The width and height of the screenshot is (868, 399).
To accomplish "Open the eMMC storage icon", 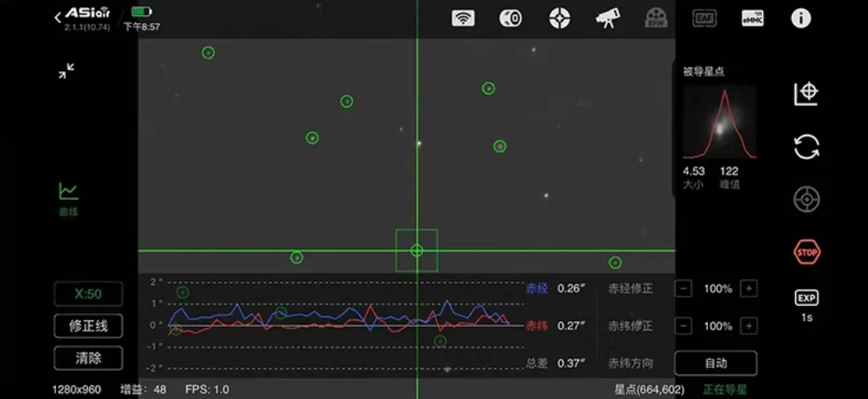I will (752, 19).
